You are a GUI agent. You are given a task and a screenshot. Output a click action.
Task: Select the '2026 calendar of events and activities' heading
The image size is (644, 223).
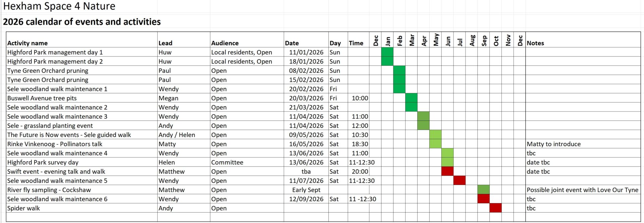click(82, 22)
